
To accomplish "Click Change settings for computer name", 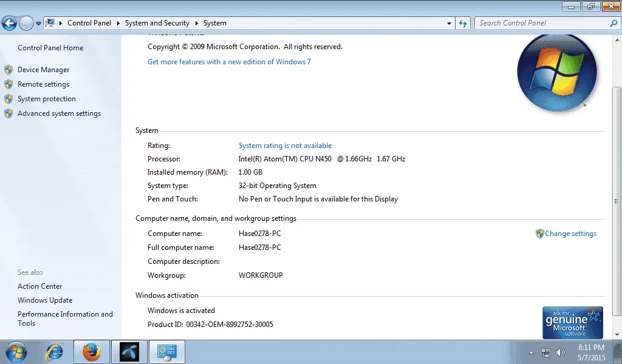I will click(x=570, y=234).
